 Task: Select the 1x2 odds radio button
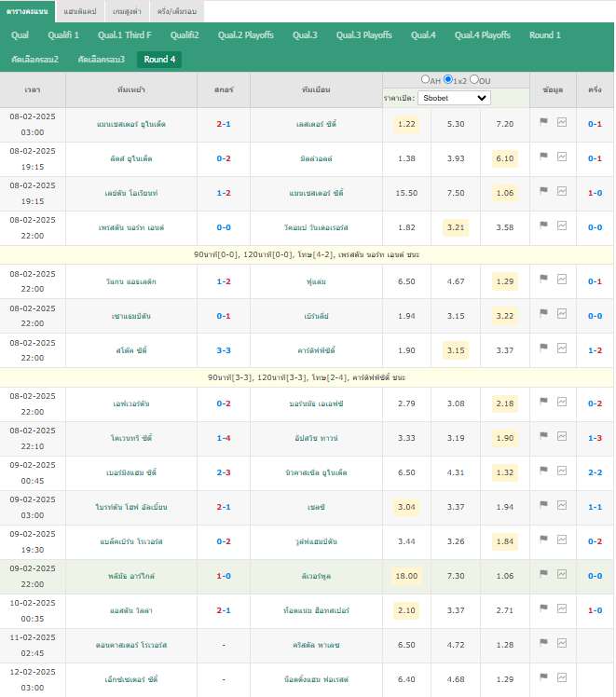point(448,79)
